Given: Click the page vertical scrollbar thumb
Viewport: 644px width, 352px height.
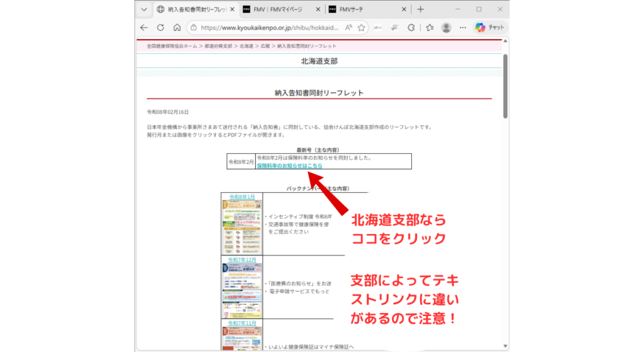Looking at the screenshot, I should [x=505, y=86].
